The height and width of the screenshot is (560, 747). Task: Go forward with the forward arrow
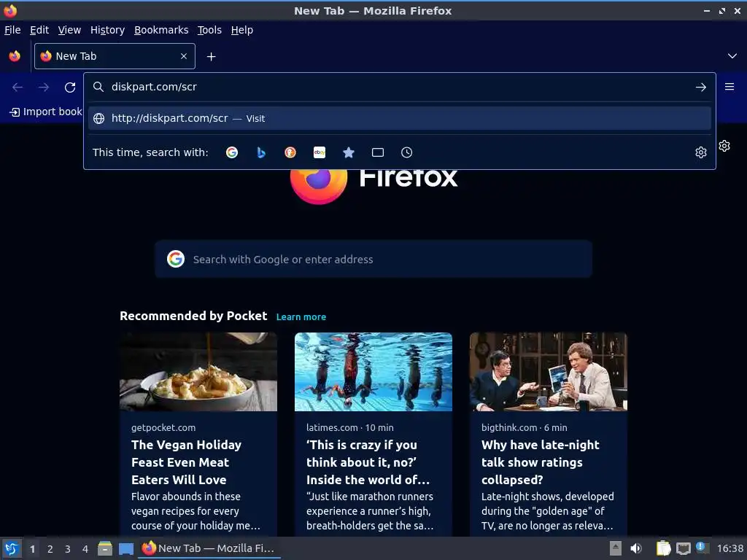click(x=44, y=87)
